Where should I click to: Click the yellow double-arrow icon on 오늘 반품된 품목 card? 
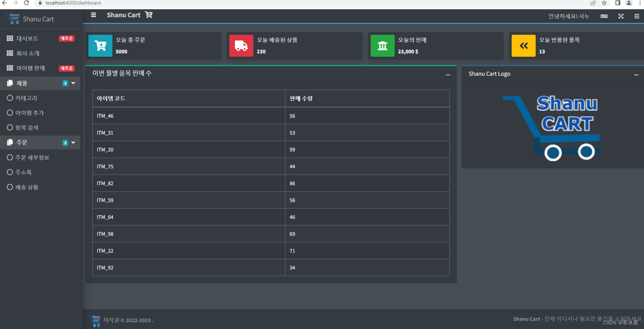click(524, 45)
